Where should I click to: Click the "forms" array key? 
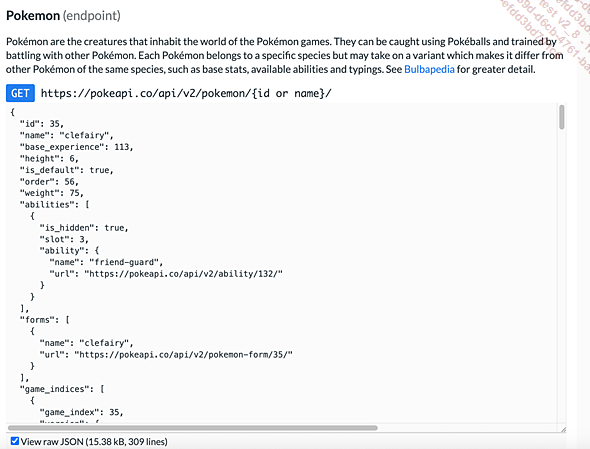(35, 320)
